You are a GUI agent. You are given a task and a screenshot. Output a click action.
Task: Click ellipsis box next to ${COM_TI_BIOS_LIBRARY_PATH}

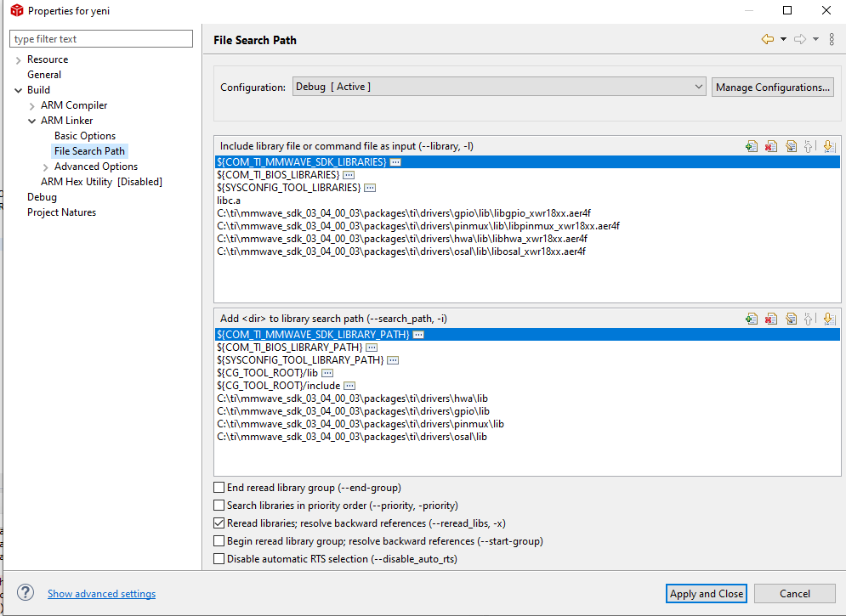coord(372,348)
